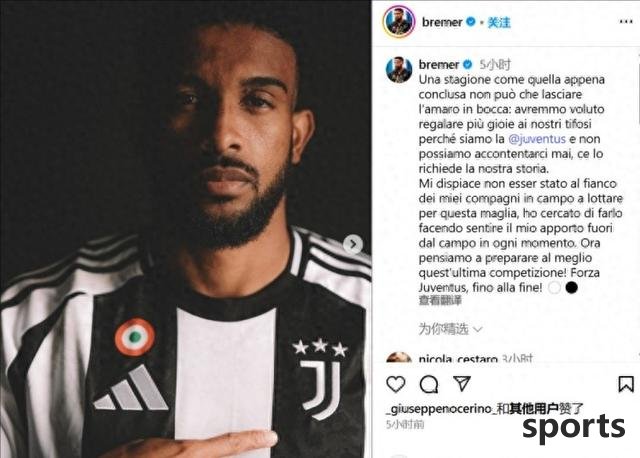Open more options three-dots menu

626,22
